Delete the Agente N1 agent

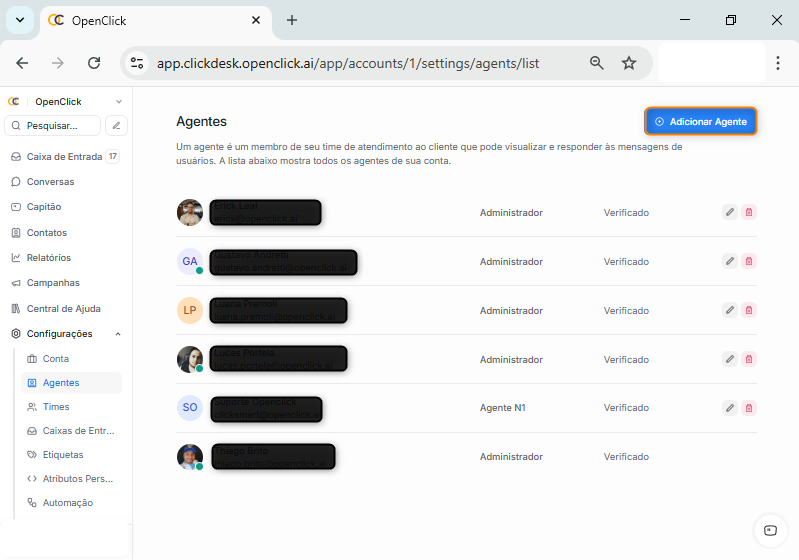tap(749, 408)
